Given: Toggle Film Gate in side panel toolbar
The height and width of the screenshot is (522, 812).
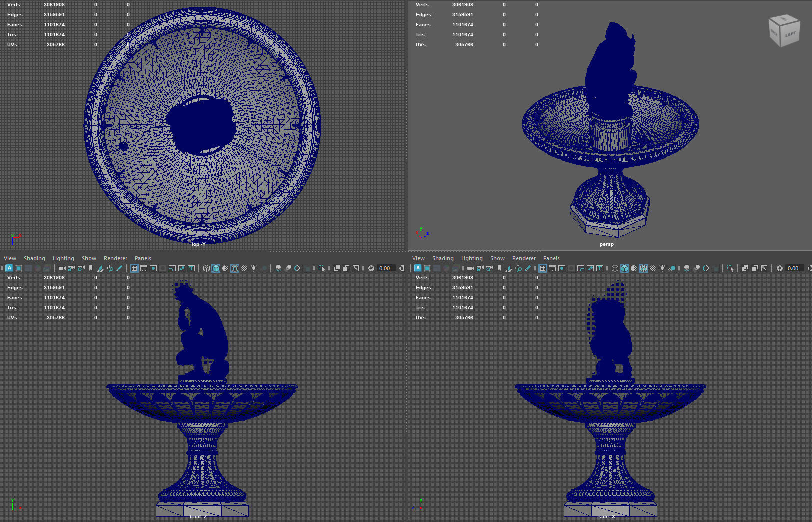Looking at the screenshot, I should pos(553,268).
